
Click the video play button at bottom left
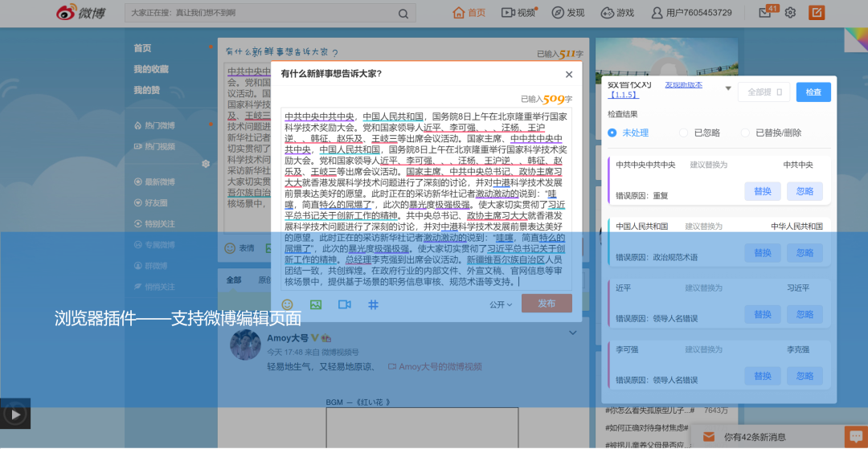click(15, 414)
